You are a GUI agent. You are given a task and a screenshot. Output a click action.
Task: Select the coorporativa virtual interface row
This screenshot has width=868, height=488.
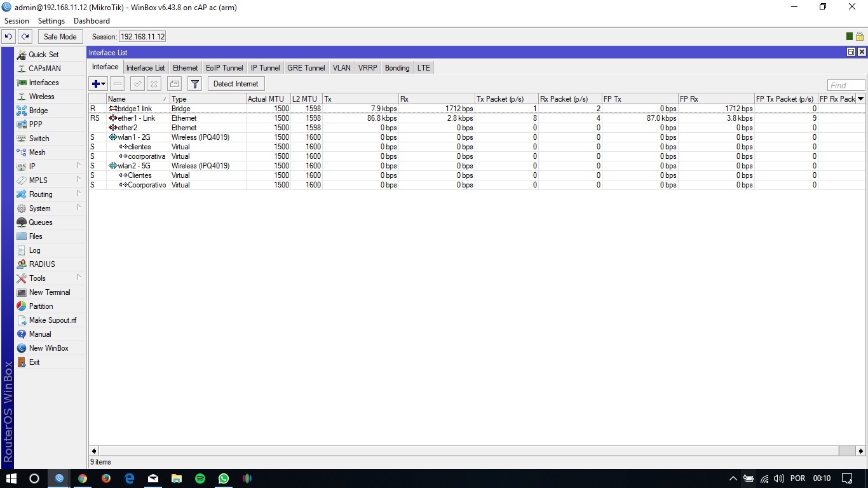tap(477, 156)
